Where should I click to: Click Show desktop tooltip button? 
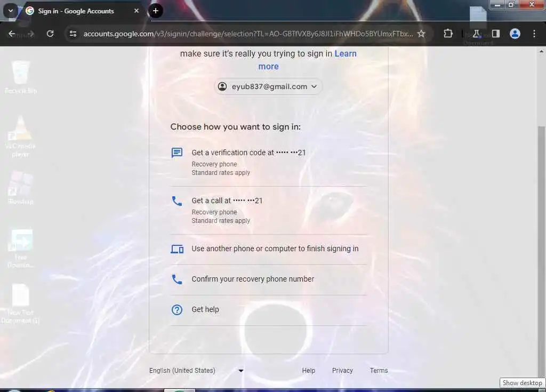523,382
